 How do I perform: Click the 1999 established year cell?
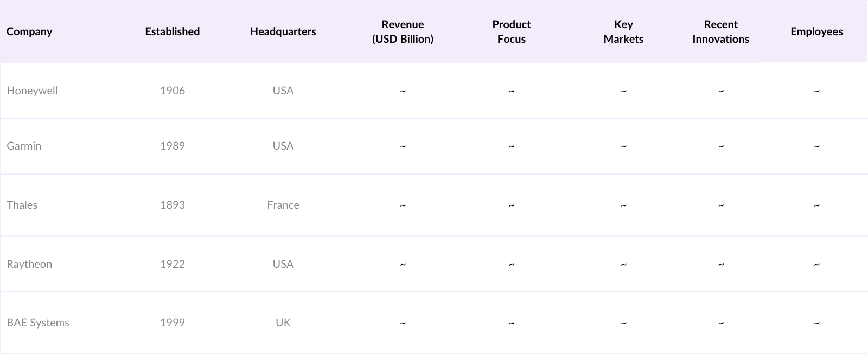172,323
